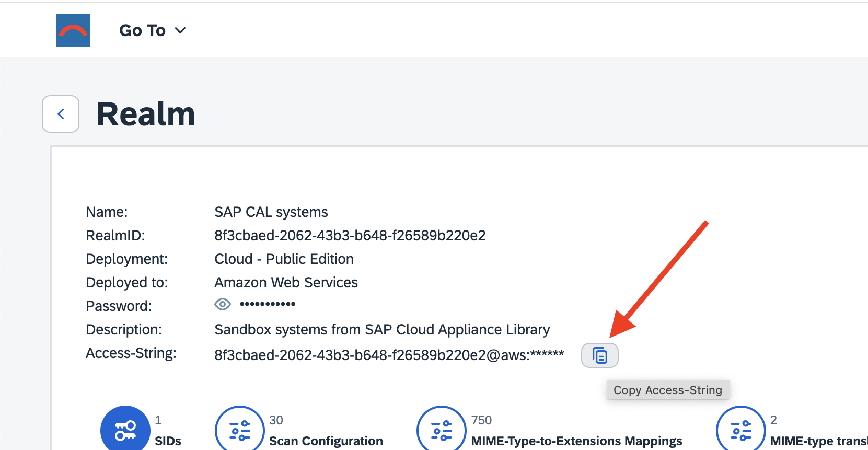
Task: Click the Cloud - Public Edition deployment value
Action: pyautogui.click(x=284, y=259)
